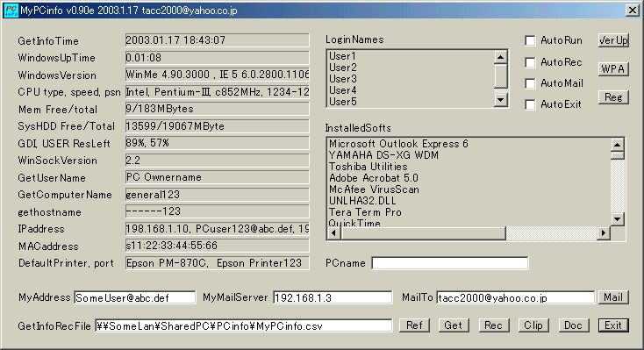644x350 pixels.
Task: Click LoginNames list scroll up arrow
Action: 500,57
